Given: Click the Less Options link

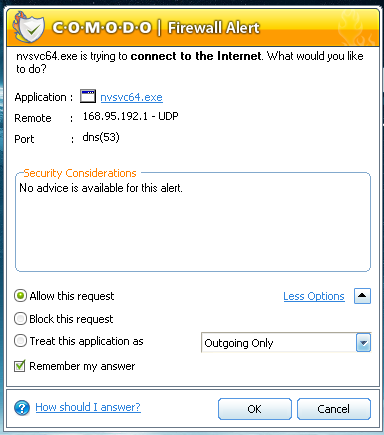Looking at the screenshot, I should pos(314,296).
